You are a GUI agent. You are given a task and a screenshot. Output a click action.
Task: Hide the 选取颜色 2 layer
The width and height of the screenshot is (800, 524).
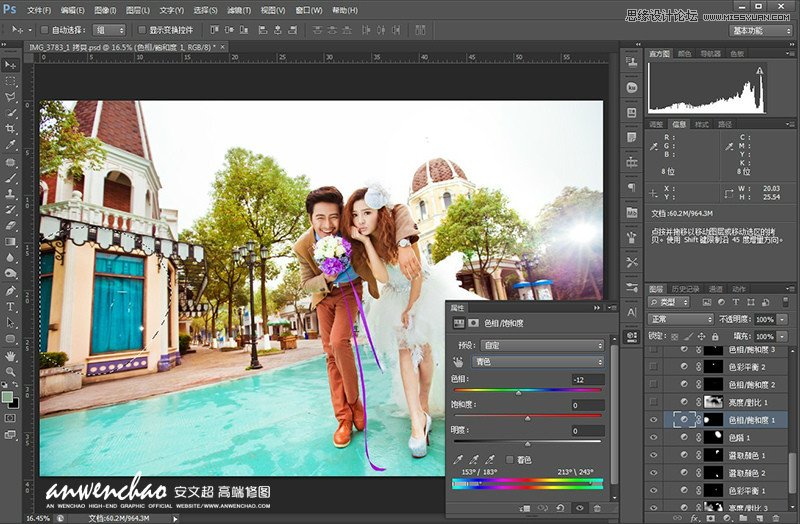click(x=653, y=472)
